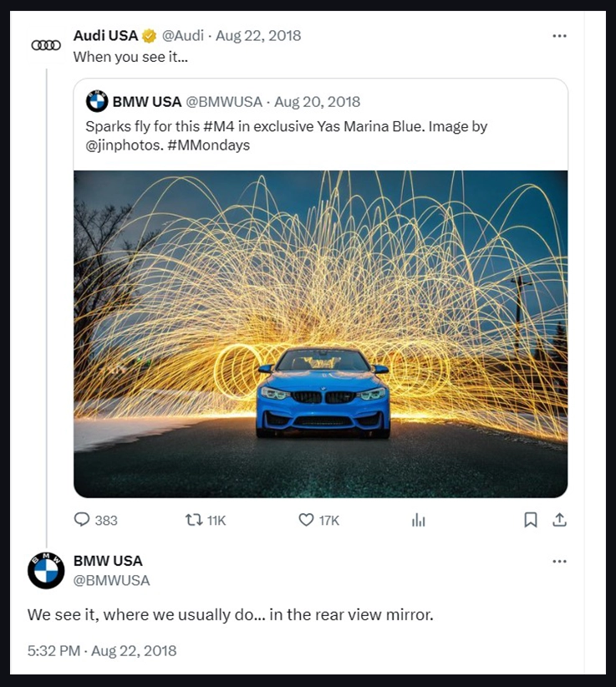Like the Audi tweet with heart icon

tap(307, 520)
